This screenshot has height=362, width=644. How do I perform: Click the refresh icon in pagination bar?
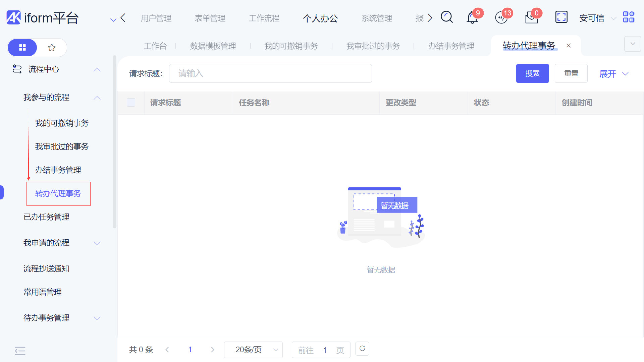point(362,349)
